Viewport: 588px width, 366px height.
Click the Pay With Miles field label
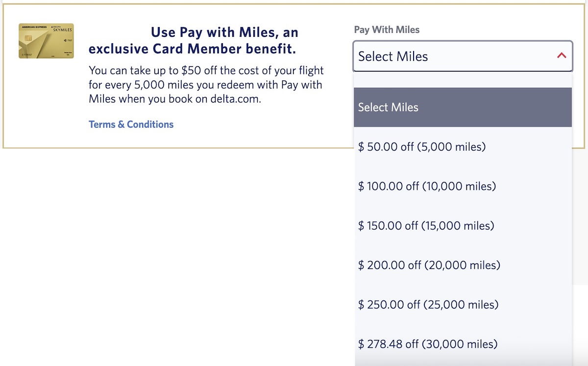tap(387, 30)
